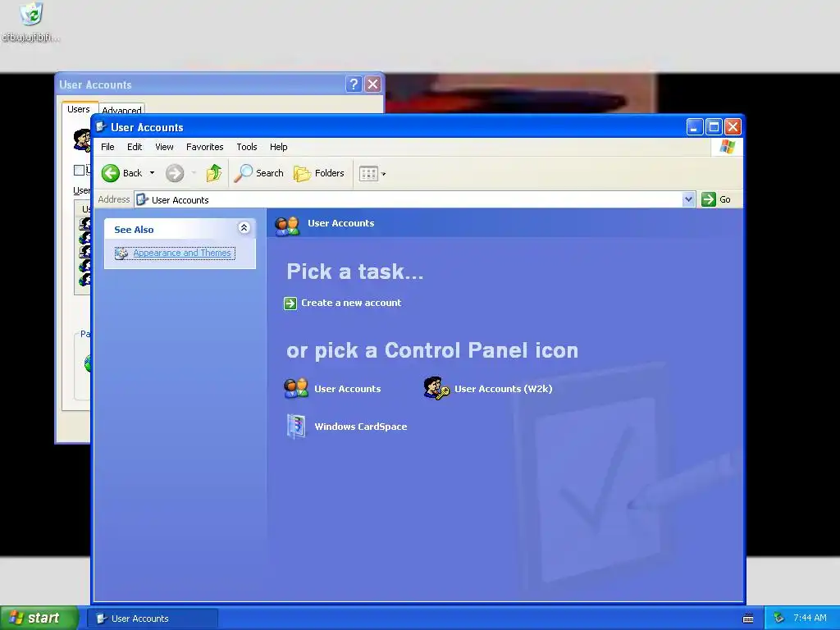The height and width of the screenshot is (630, 840).
Task: Select Users tab in back dialog
Action: click(79, 109)
